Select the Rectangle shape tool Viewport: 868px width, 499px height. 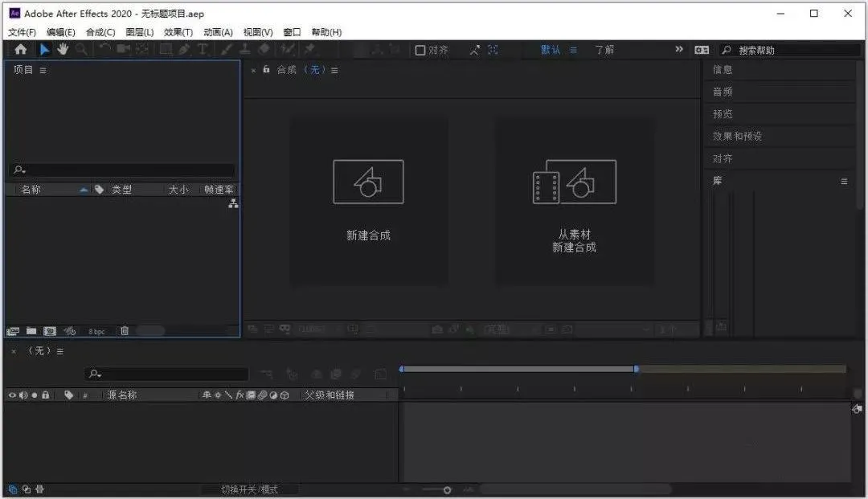pyautogui.click(x=166, y=50)
